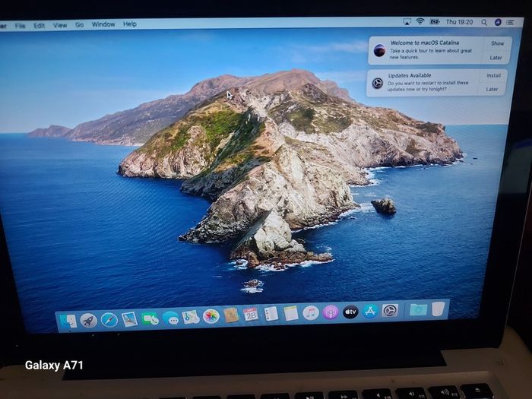The image size is (532, 399).
Task: Open Reminders list icon in Dock
Action: click(x=271, y=314)
